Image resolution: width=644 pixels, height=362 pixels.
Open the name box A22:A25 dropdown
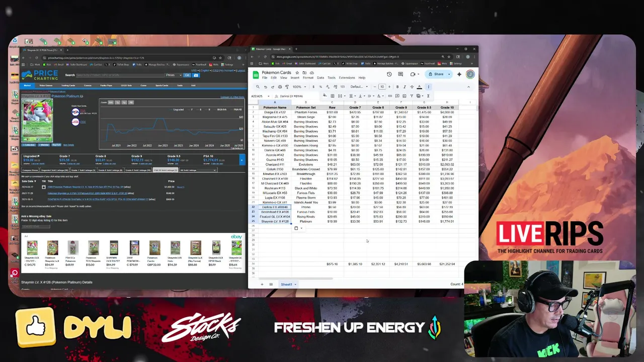269,96
